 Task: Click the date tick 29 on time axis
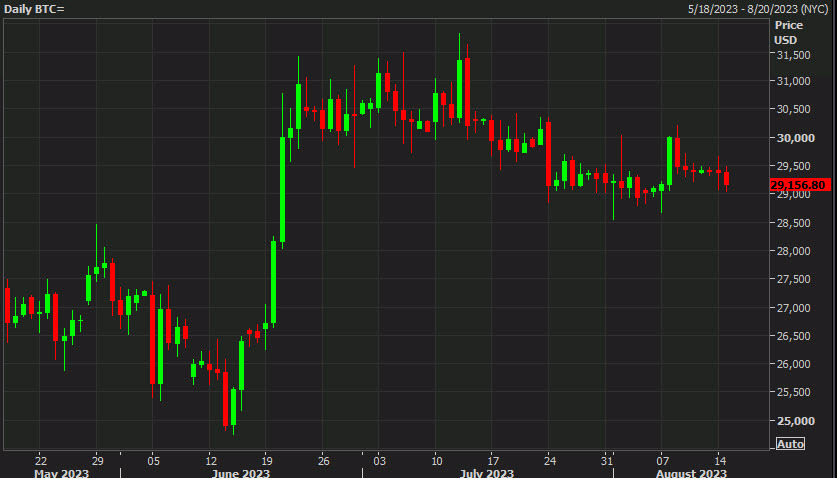(97, 461)
